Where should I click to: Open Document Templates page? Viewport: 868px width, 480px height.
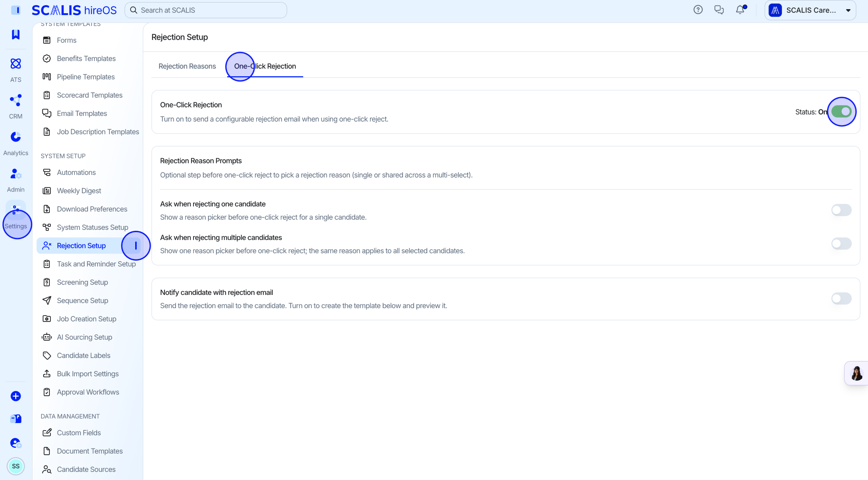tap(89, 451)
